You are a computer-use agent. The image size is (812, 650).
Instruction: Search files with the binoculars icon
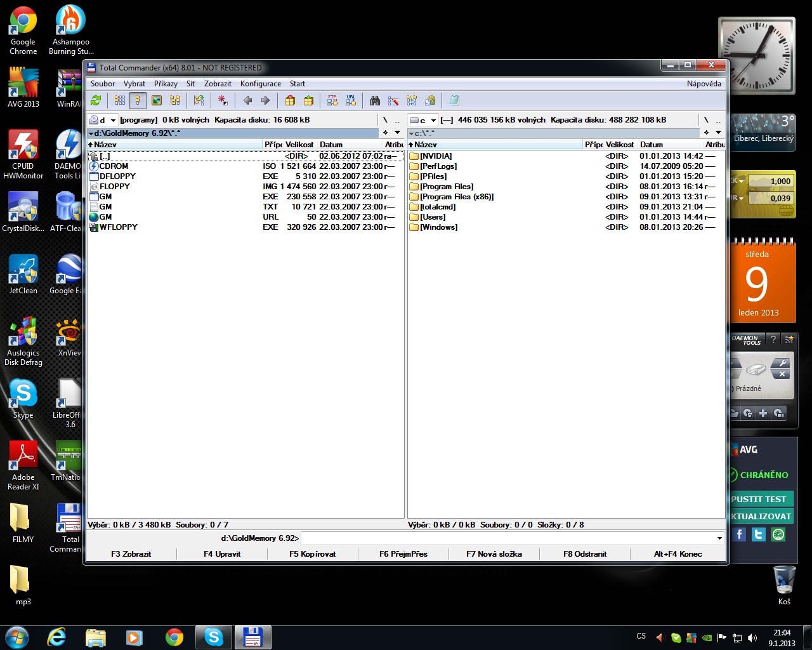(x=375, y=100)
